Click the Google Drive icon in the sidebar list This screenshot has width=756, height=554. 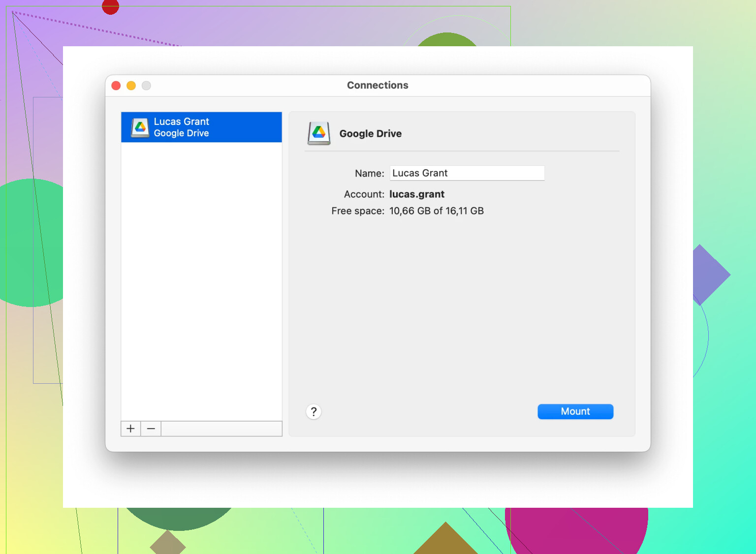tap(140, 127)
